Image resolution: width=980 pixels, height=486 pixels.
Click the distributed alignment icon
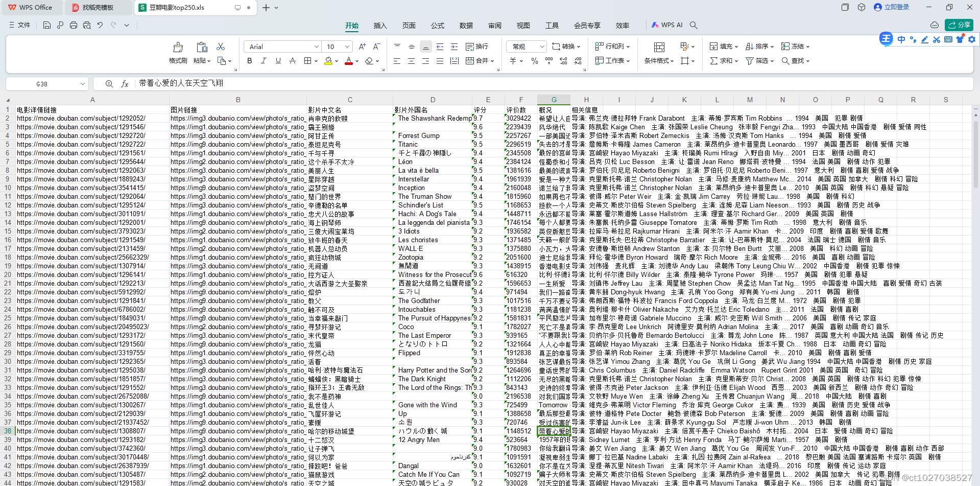pos(454,61)
